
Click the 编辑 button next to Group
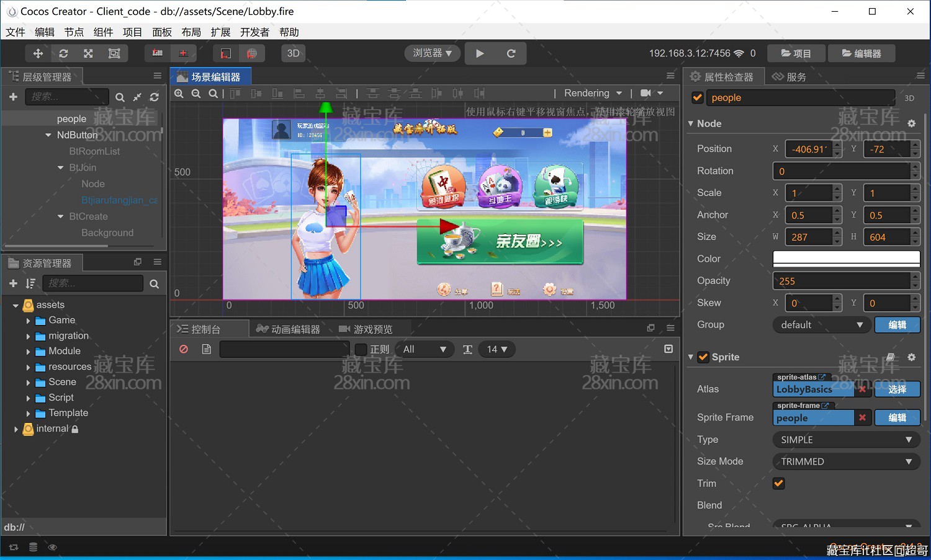click(x=897, y=325)
